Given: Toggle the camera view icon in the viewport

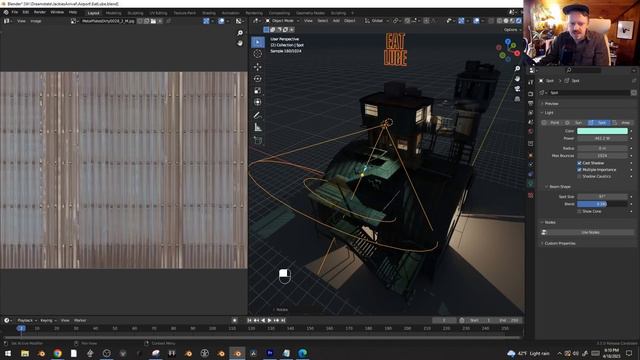Looking at the screenshot, I should (517, 89).
